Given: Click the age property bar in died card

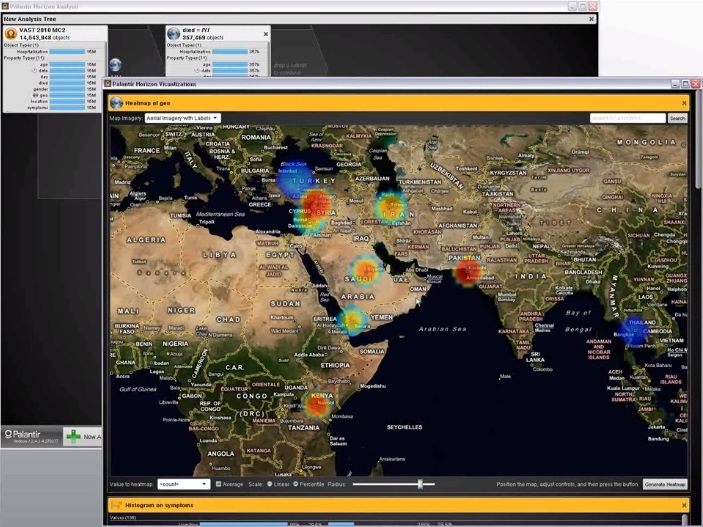Looking at the screenshot, I should click(x=230, y=65).
